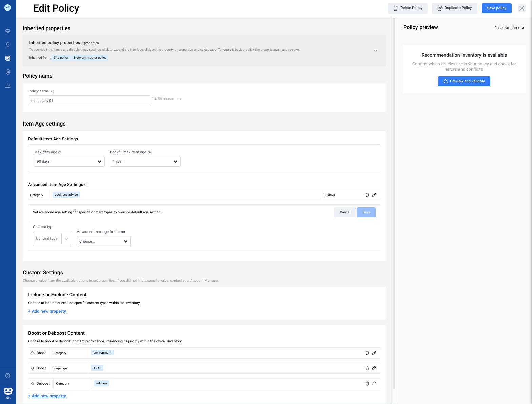Click the Duplicate Policy button

click(x=455, y=8)
